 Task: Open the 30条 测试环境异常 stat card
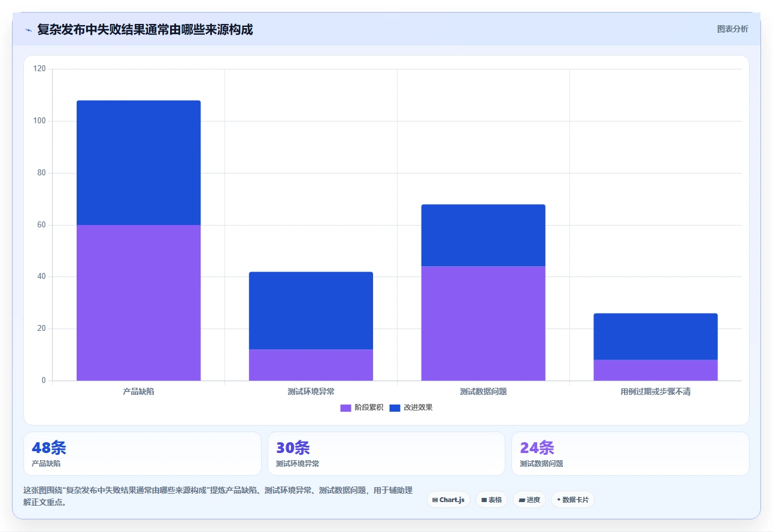click(386, 454)
